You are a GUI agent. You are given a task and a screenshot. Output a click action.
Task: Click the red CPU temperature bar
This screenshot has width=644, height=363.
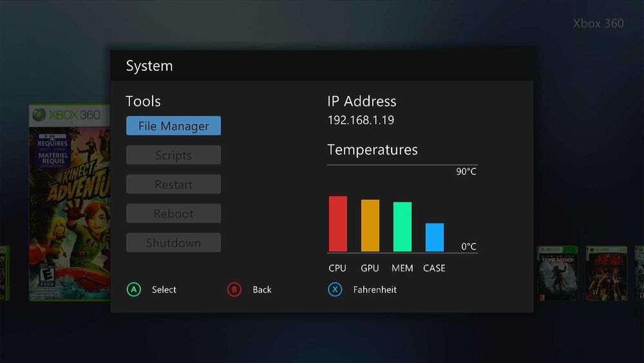coord(338,224)
